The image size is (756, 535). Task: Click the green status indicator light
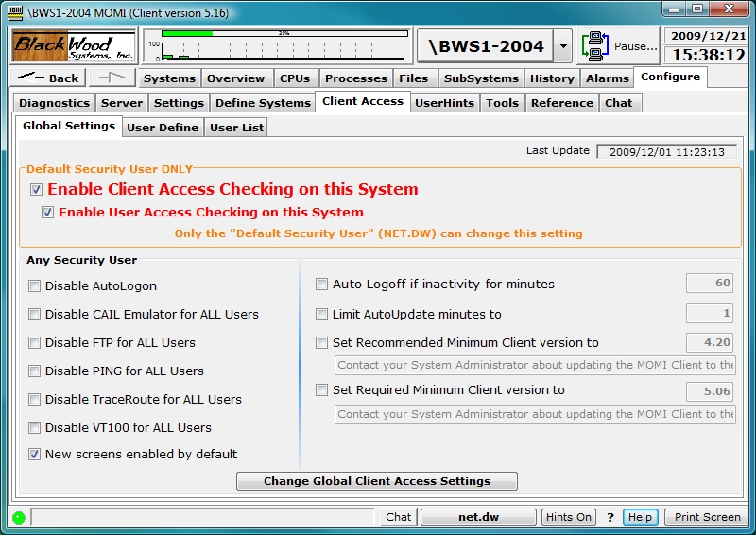click(18, 517)
